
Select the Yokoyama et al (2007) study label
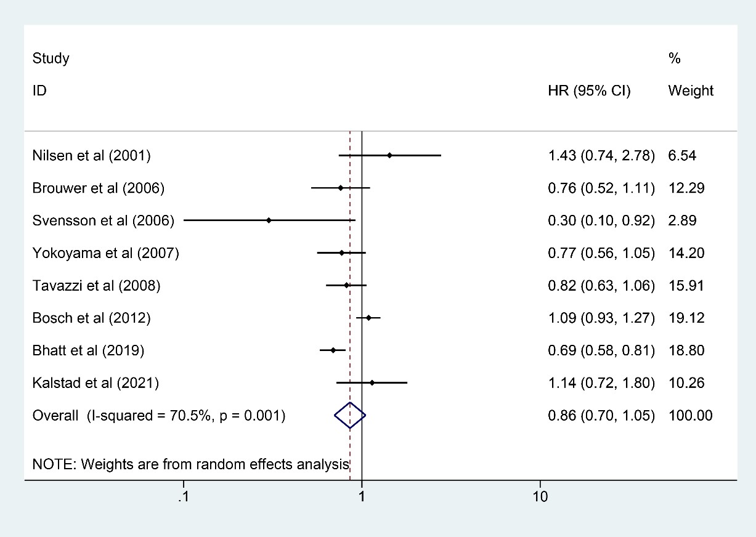pos(105,253)
